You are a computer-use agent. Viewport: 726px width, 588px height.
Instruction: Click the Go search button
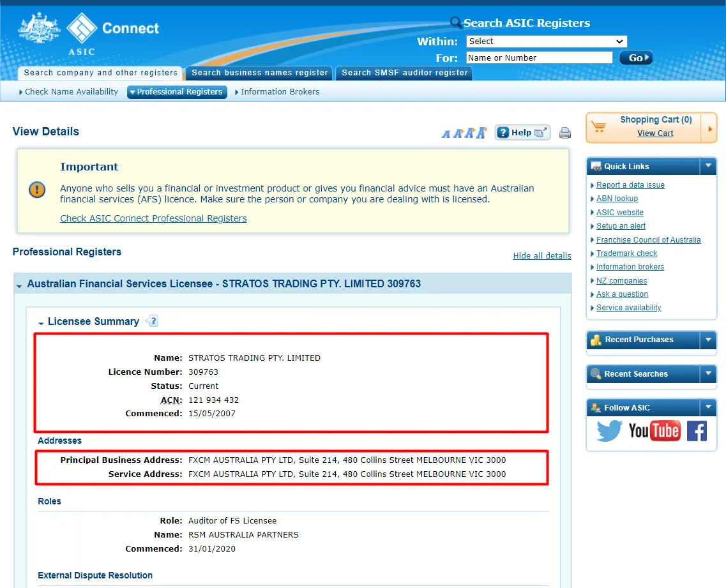636,57
